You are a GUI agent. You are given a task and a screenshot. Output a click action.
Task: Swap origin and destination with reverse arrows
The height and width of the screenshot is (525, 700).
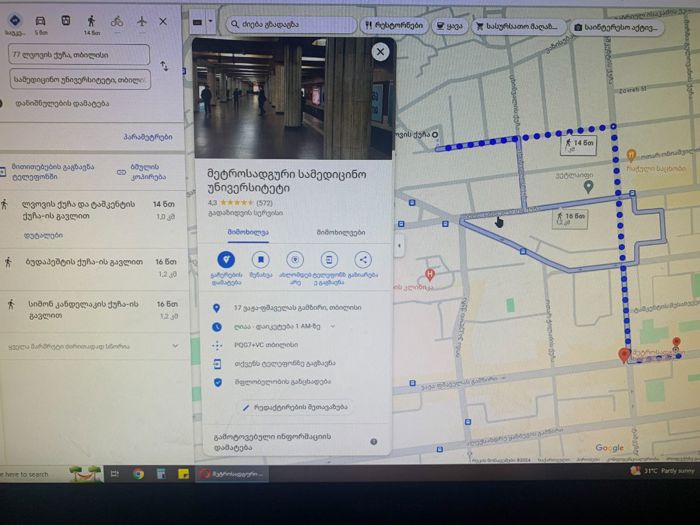coord(164,66)
